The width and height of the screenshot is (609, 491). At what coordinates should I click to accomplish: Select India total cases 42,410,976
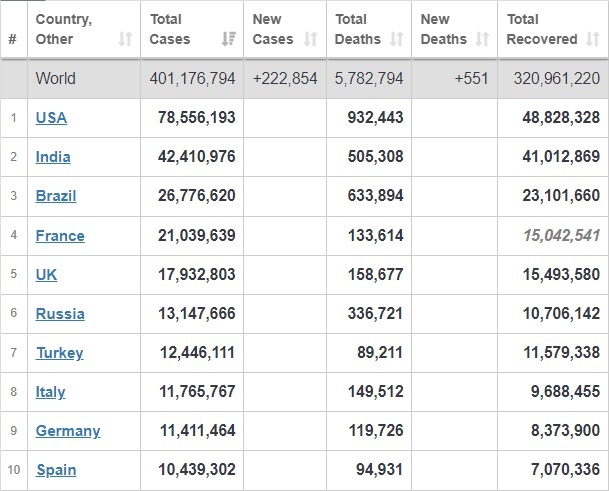coord(197,157)
